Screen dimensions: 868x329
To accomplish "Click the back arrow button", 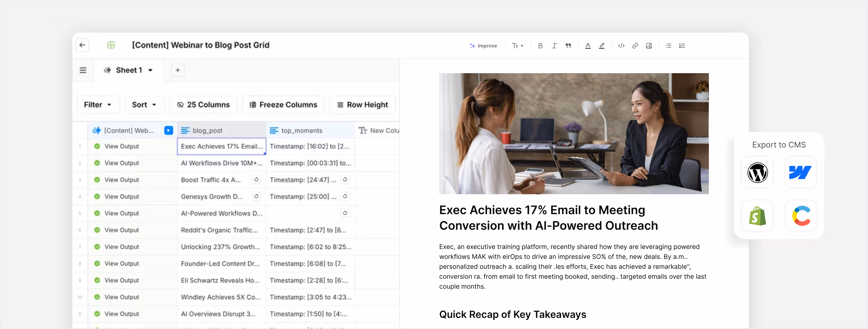I will pyautogui.click(x=82, y=45).
